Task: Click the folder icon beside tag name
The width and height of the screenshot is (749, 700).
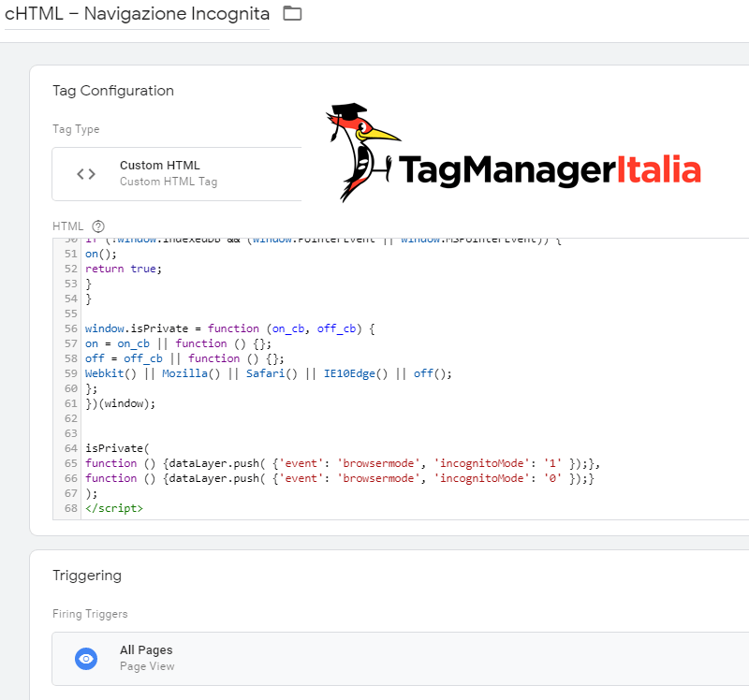Action: (292, 13)
